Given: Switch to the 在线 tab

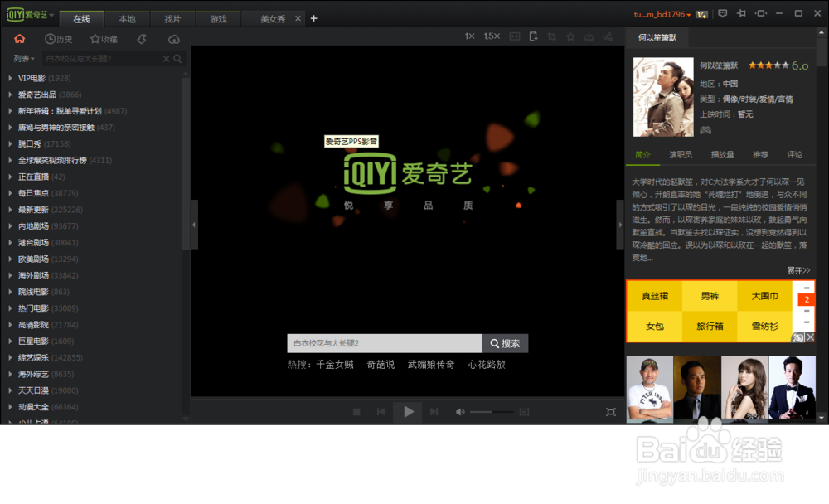Looking at the screenshot, I should click(x=81, y=19).
